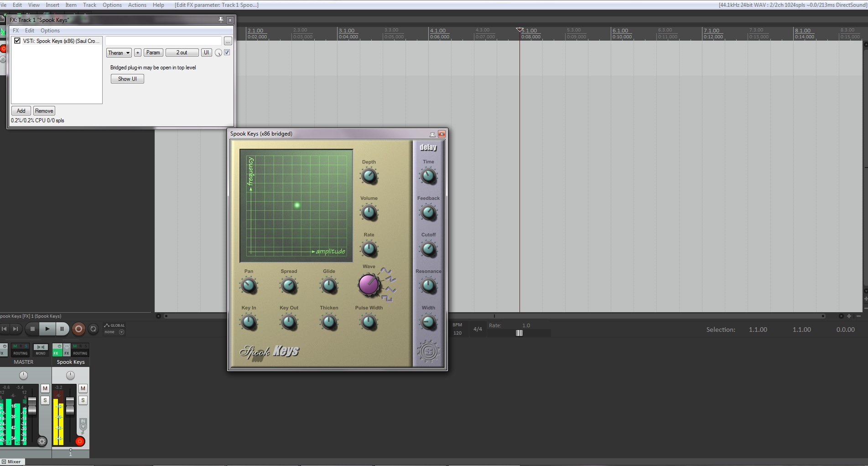
Task: Toggle the Repeat loop button
Action: click(93, 329)
